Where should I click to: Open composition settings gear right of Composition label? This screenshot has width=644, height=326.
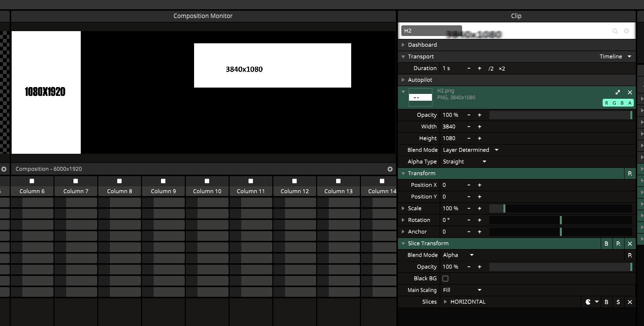pyautogui.click(x=390, y=169)
